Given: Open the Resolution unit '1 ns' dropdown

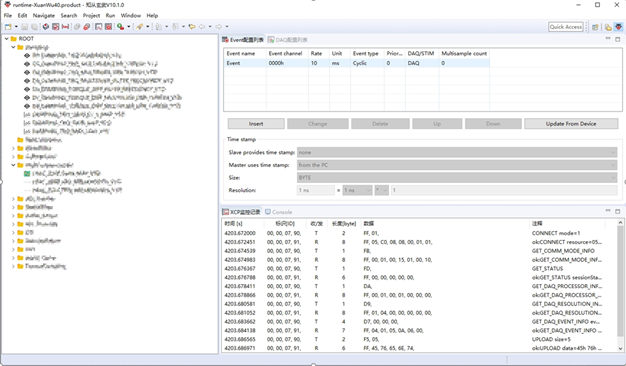Looking at the screenshot, I should 358,190.
